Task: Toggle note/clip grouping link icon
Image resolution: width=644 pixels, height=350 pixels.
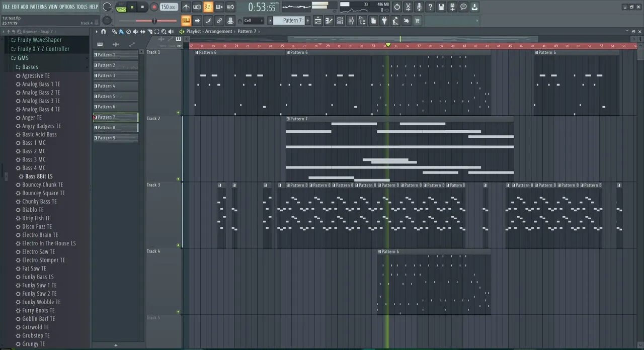Action: pyautogui.click(x=219, y=21)
